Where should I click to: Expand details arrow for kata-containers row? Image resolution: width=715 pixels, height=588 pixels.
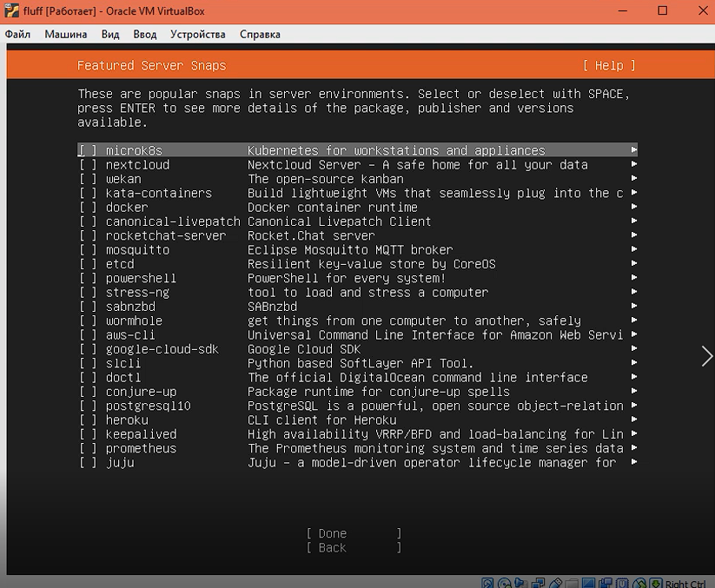634,192
